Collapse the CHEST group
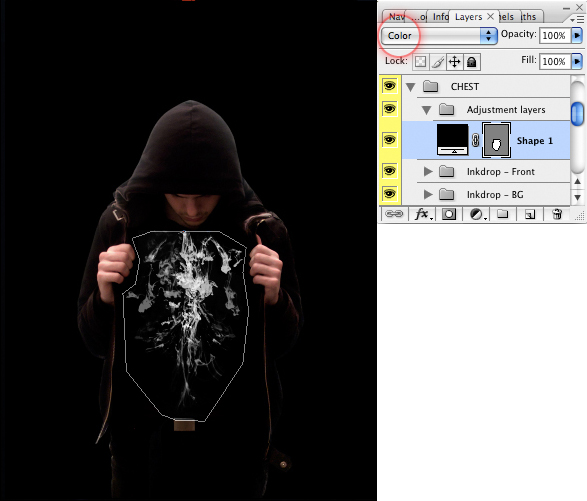This screenshot has height=501, width=587. click(x=411, y=87)
